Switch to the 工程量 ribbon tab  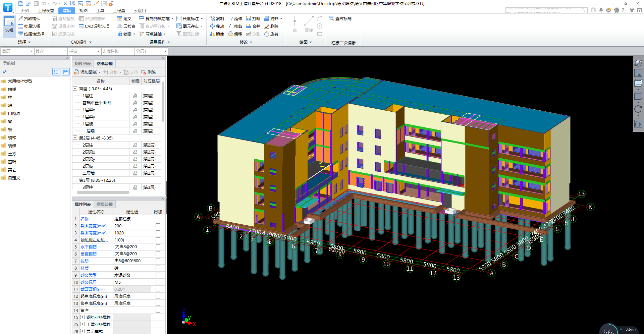click(119, 10)
